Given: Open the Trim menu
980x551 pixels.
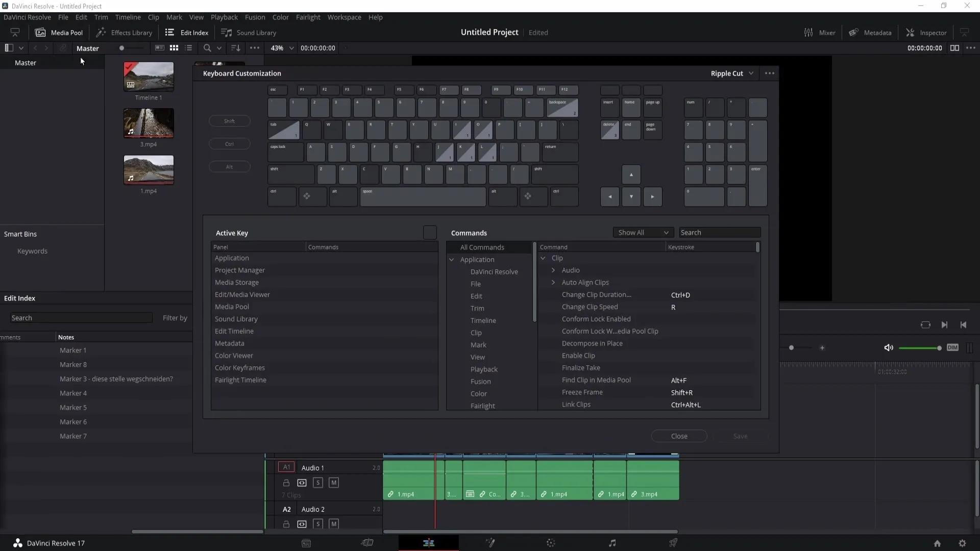Looking at the screenshot, I should 101,17.
